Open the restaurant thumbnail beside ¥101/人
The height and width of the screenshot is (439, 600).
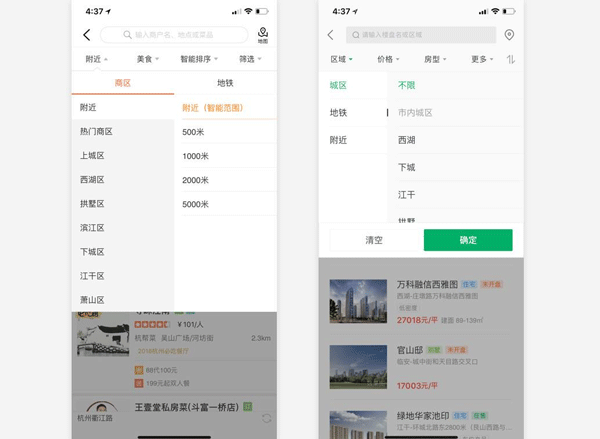point(103,334)
